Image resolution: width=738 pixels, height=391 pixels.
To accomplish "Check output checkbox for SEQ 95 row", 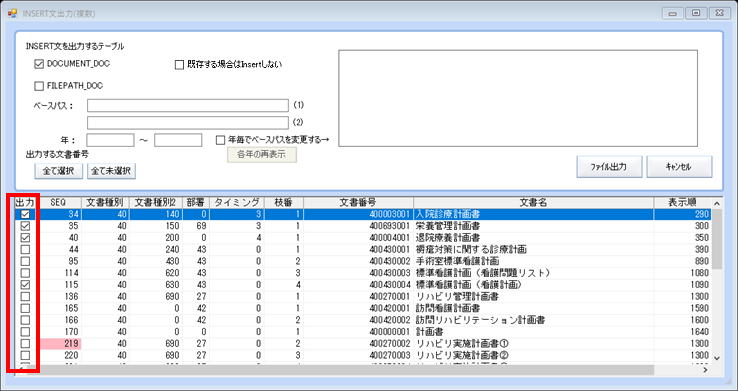I will [x=25, y=261].
